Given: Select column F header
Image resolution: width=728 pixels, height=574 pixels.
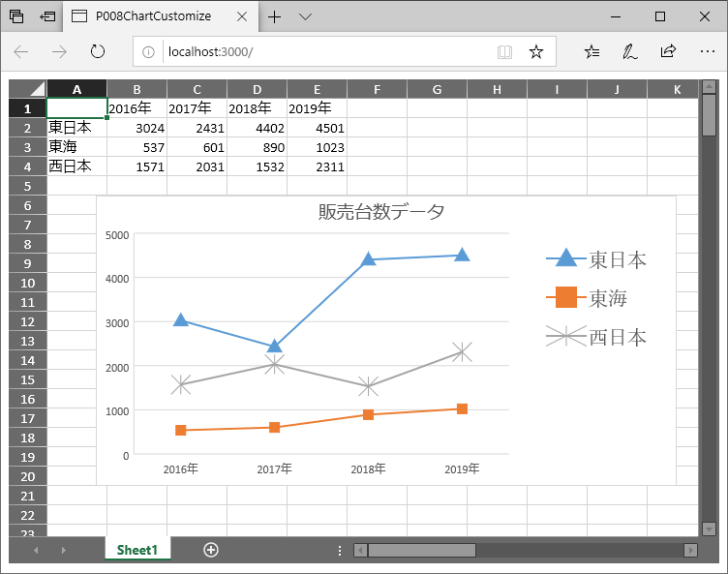Looking at the screenshot, I should point(377,89).
